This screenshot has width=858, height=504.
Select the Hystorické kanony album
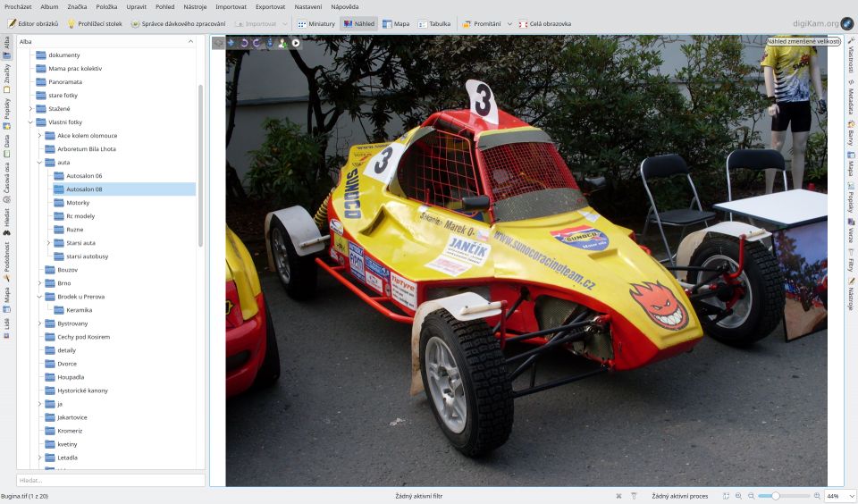(82, 391)
